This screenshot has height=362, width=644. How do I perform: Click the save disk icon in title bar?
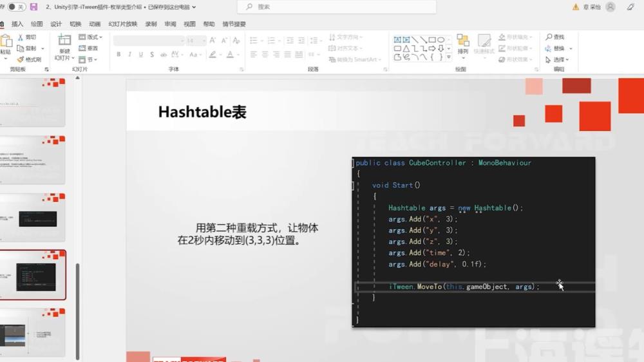pyautogui.click(x=33, y=6)
